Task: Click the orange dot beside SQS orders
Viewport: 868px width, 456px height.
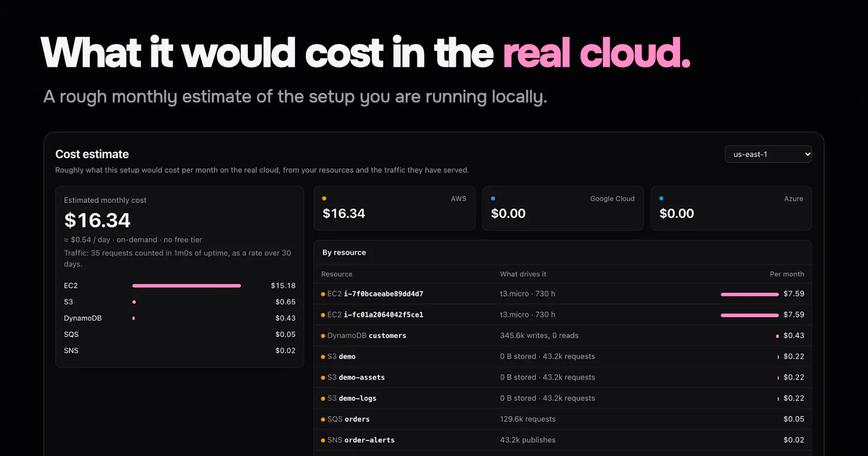Action: 323,420
